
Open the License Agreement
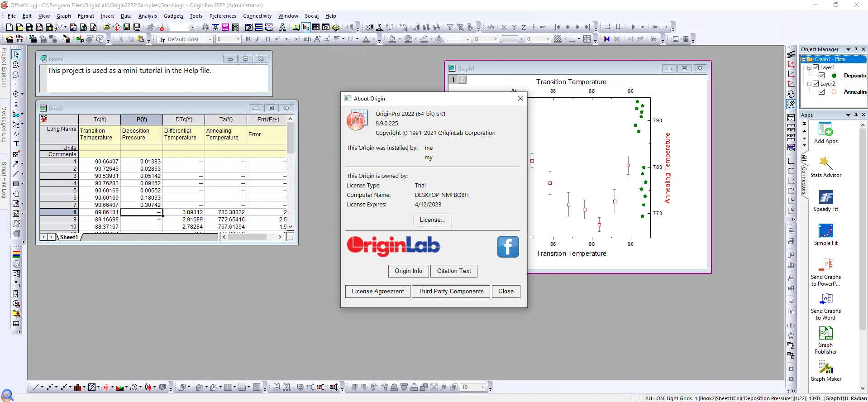click(x=378, y=291)
